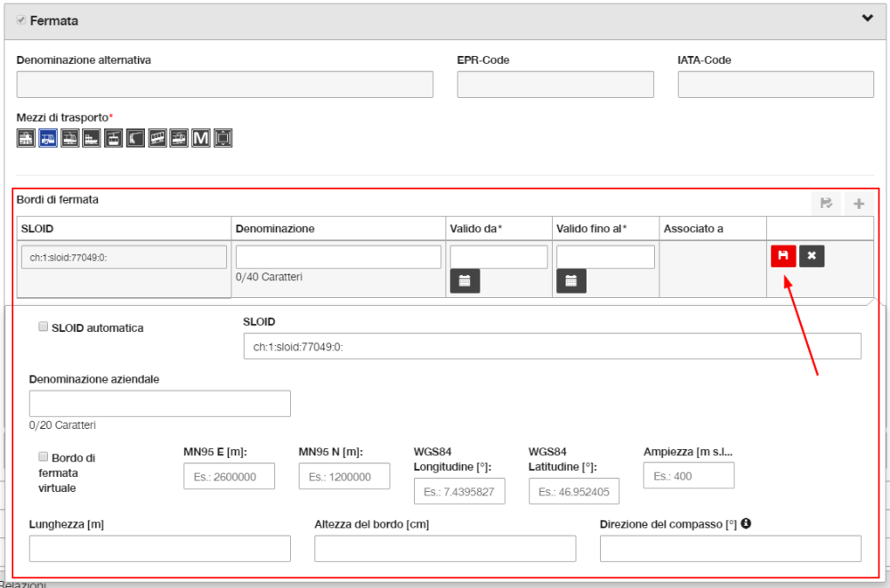The image size is (890, 588).
Task: Click the 0/20 Caratteri counter
Action: pos(62,425)
